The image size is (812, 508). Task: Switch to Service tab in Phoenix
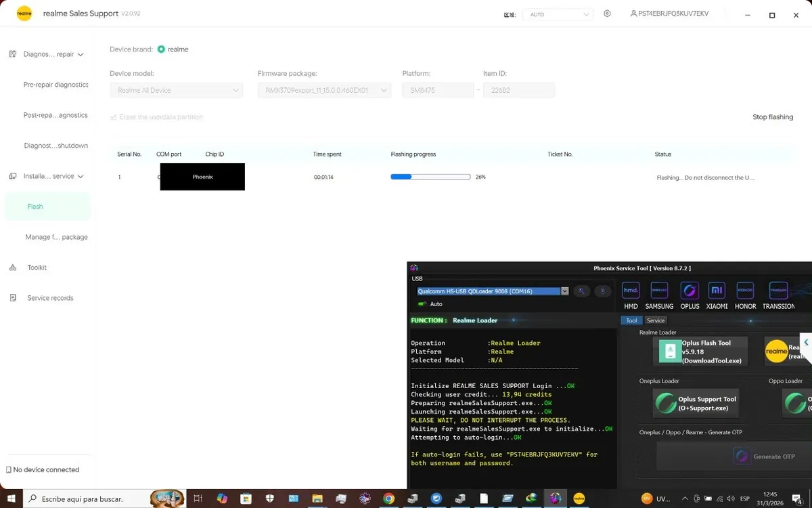pyautogui.click(x=655, y=320)
